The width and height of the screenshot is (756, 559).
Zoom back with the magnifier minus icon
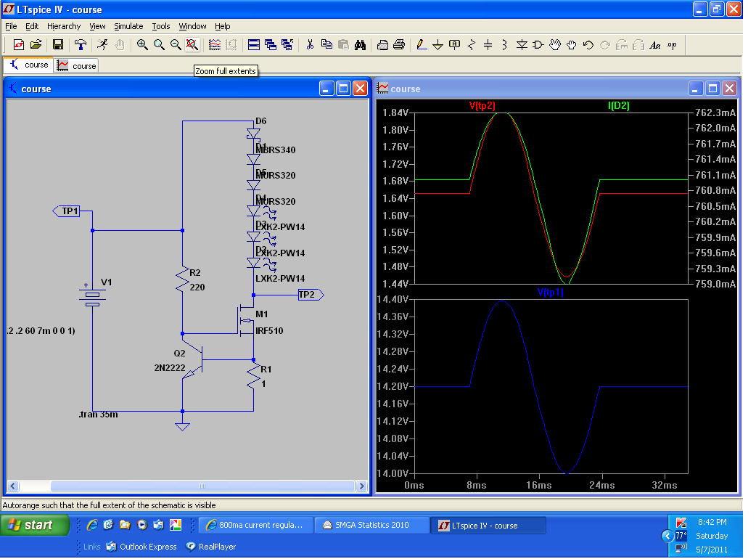point(176,45)
